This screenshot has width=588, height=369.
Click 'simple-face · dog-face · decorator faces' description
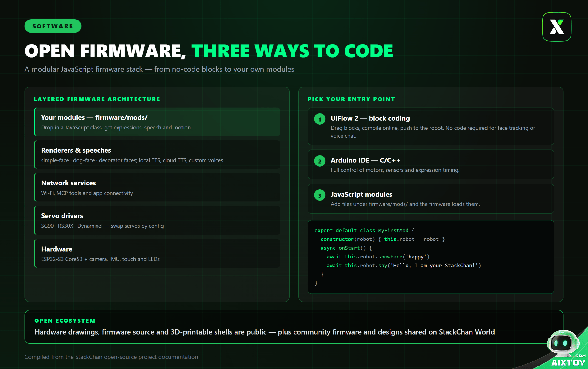tap(132, 160)
